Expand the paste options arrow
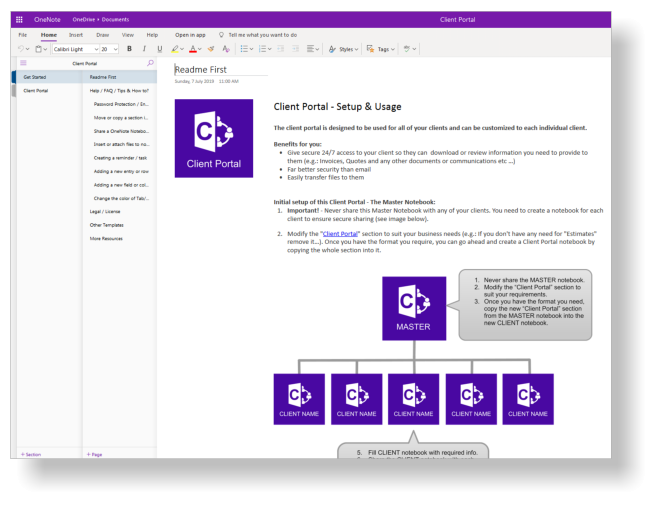The width and height of the screenshot is (662, 510). [x=45, y=49]
